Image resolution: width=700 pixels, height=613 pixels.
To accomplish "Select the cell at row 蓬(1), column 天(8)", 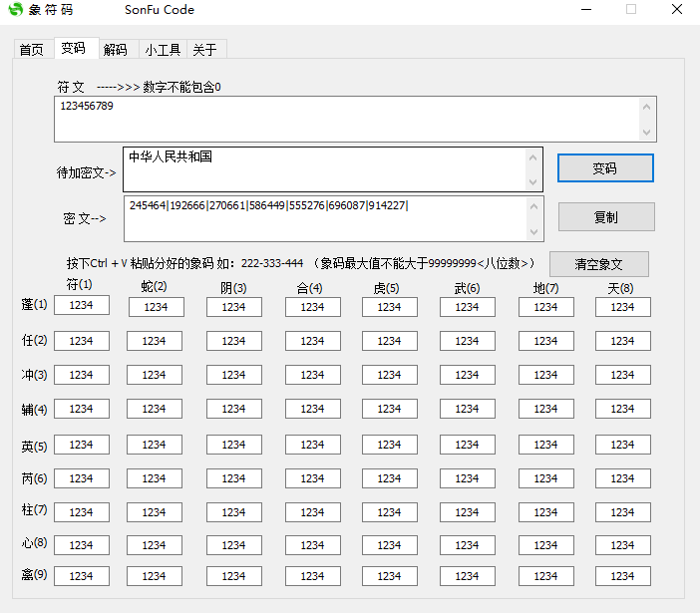I will pos(623,307).
